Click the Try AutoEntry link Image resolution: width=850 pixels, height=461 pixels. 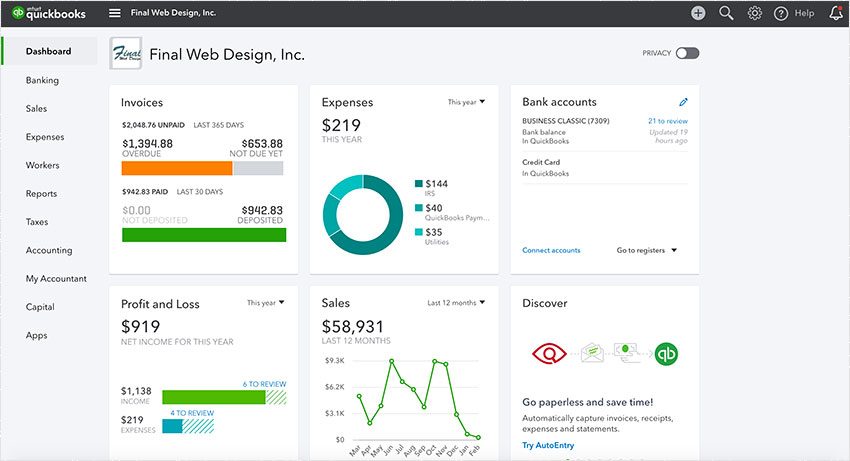tap(548, 445)
